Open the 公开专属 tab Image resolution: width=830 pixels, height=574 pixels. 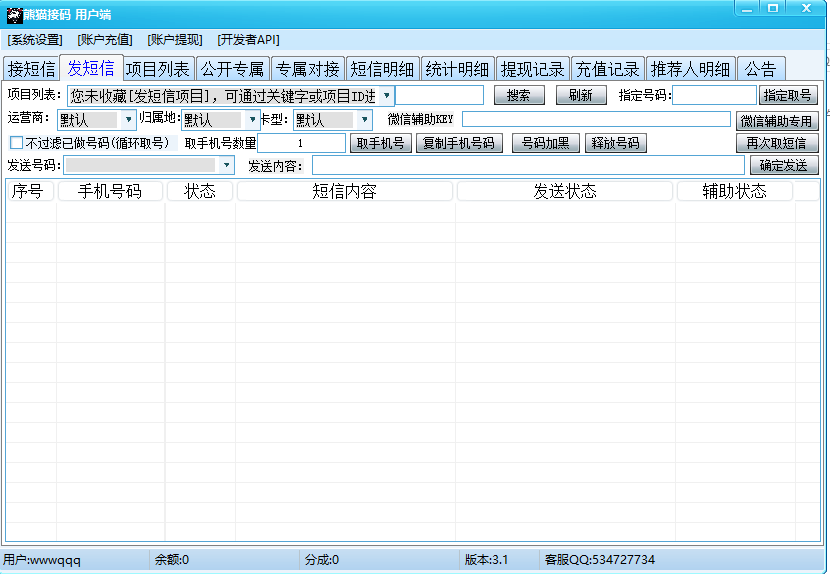click(x=233, y=69)
